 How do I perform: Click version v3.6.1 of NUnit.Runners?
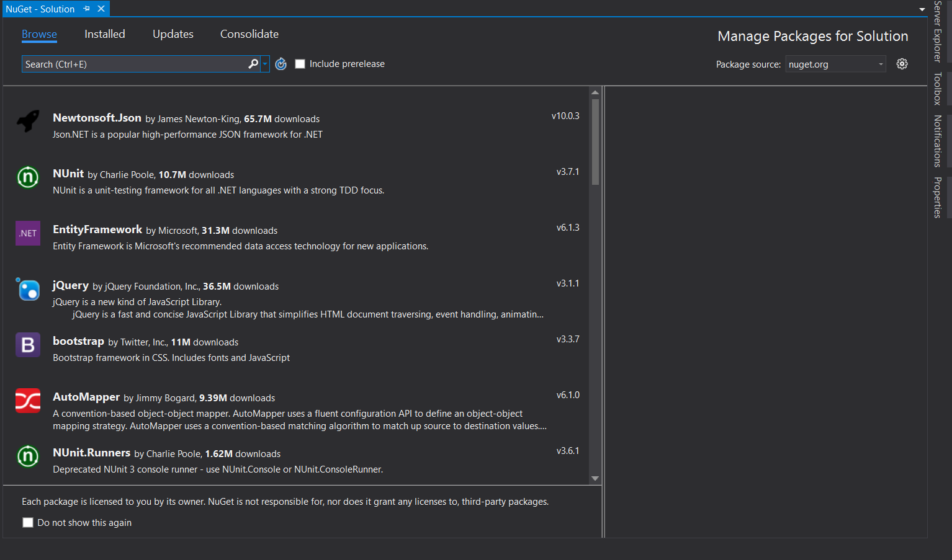[x=568, y=451]
